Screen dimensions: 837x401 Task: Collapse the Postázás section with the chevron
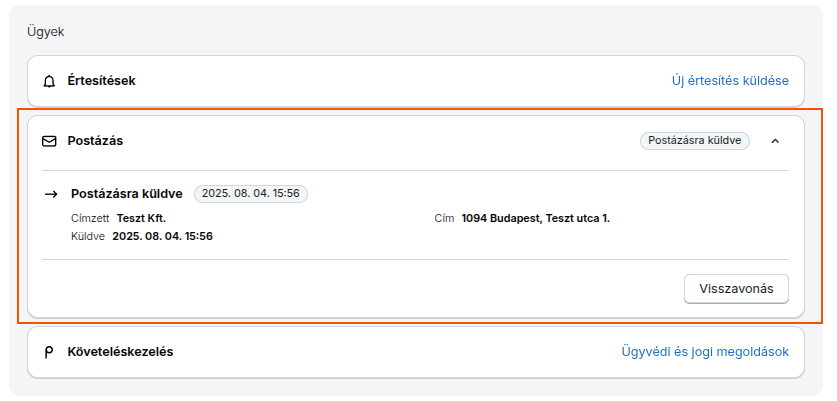pos(776,141)
